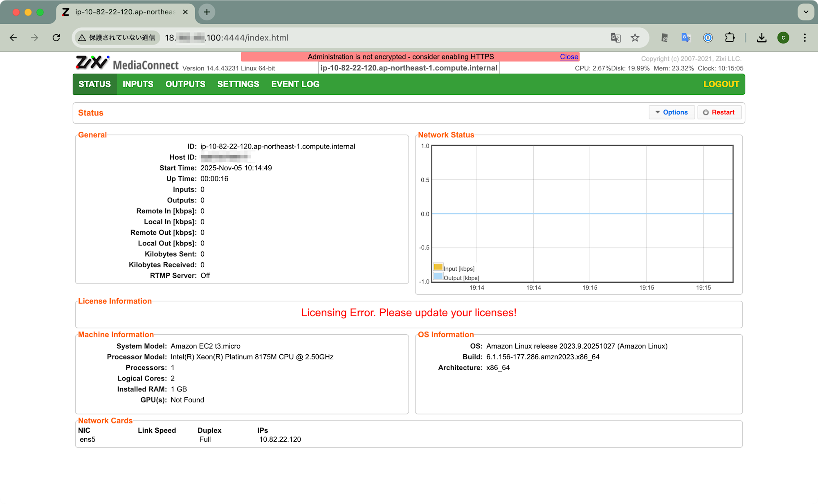Open the Extensions puzzle piece icon
The image size is (818, 504).
[730, 38]
